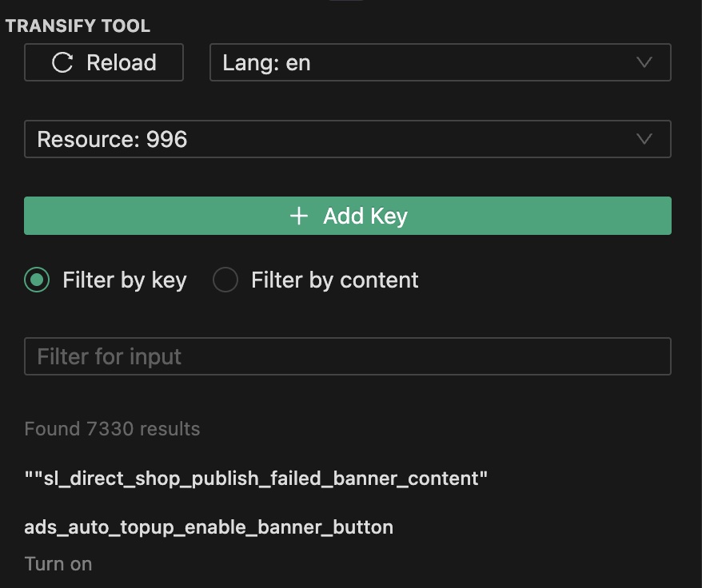Viewport: 702px width, 588px height.
Task: Expand the language selector to change locale
Action: (x=440, y=62)
